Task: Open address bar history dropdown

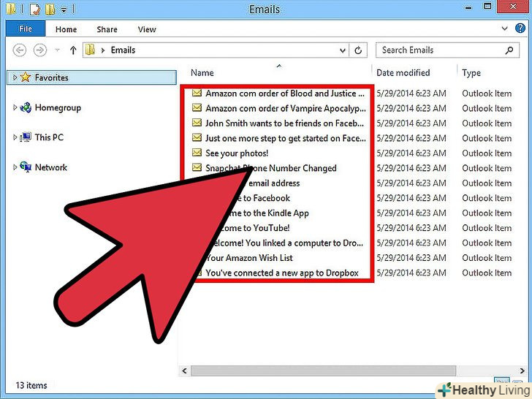Action: coord(343,50)
